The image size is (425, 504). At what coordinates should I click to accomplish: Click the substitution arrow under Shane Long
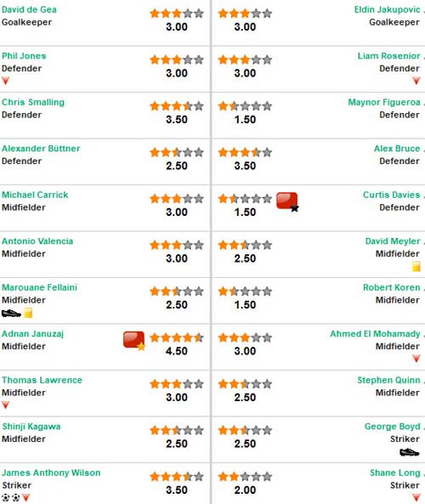click(x=416, y=498)
